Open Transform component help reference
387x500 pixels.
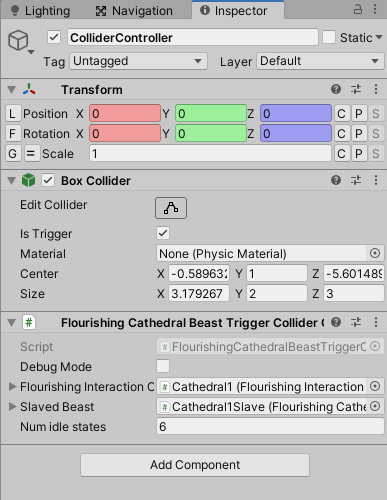point(336,89)
